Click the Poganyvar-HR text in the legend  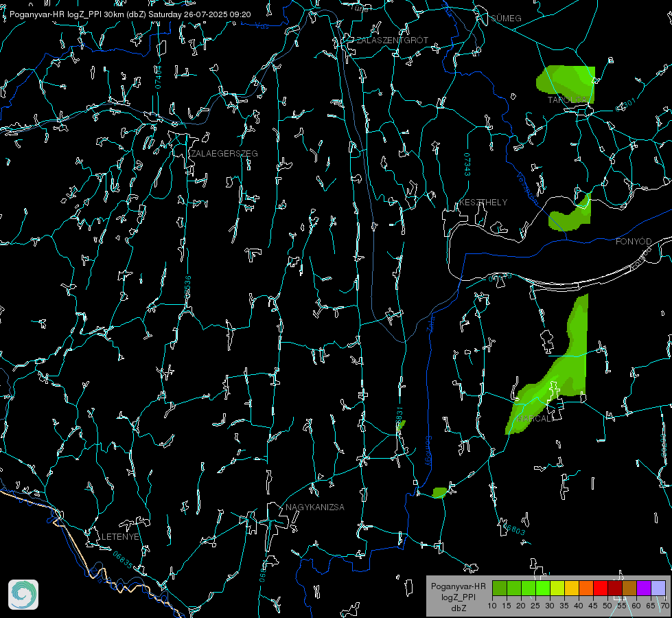click(x=458, y=586)
